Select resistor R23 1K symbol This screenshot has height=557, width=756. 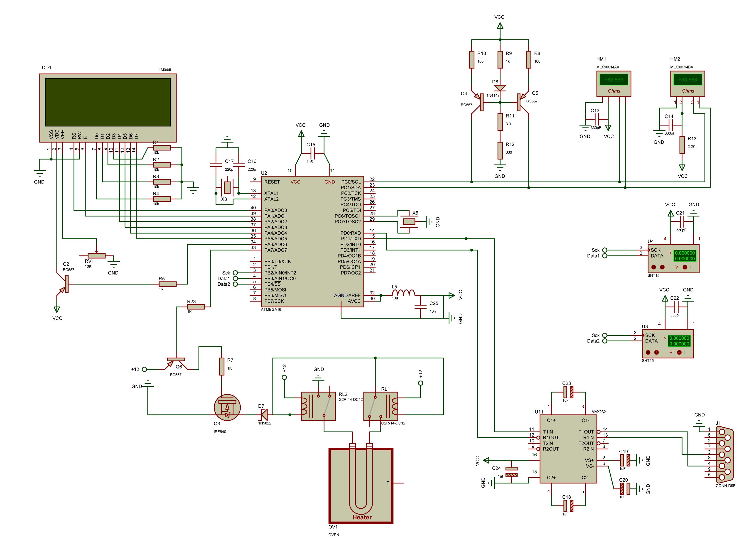pos(196,307)
